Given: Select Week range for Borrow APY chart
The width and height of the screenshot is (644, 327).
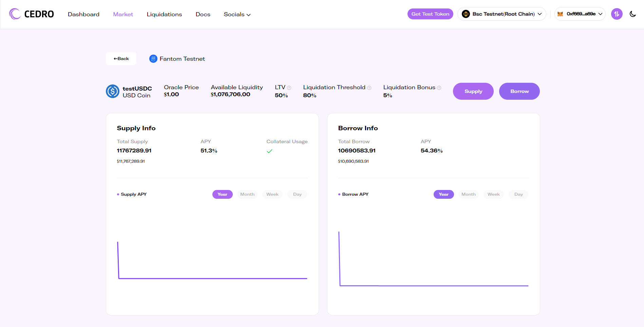Looking at the screenshot, I should (494, 194).
